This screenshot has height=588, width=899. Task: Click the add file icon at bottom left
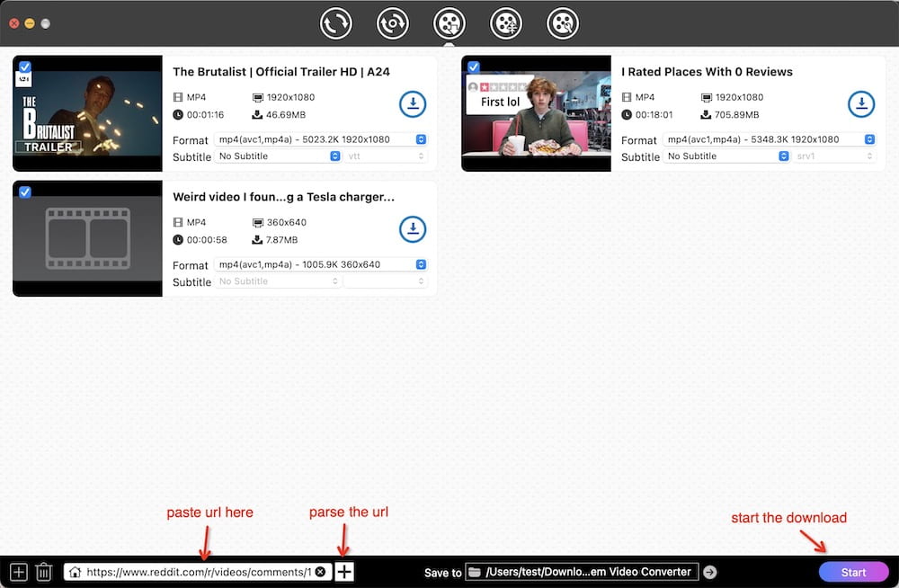point(18,572)
